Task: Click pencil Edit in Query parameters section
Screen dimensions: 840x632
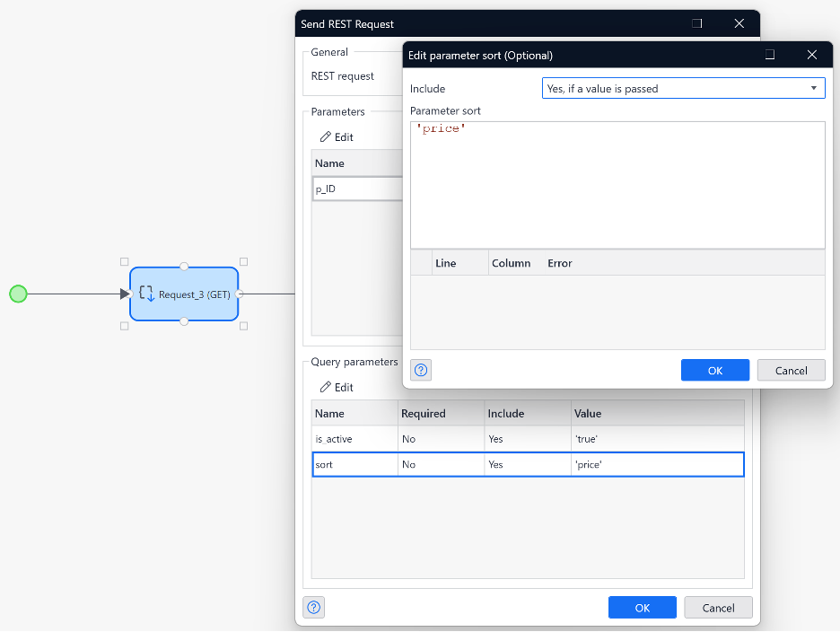Action: pyautogui.click(x=337, y=387)
